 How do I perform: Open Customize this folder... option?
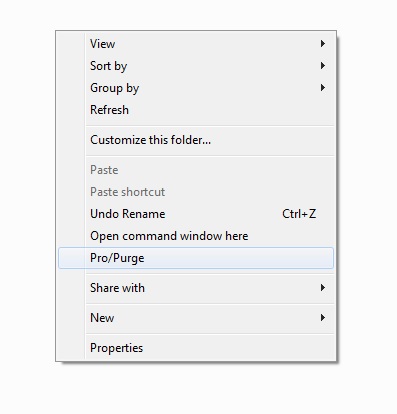196,140
